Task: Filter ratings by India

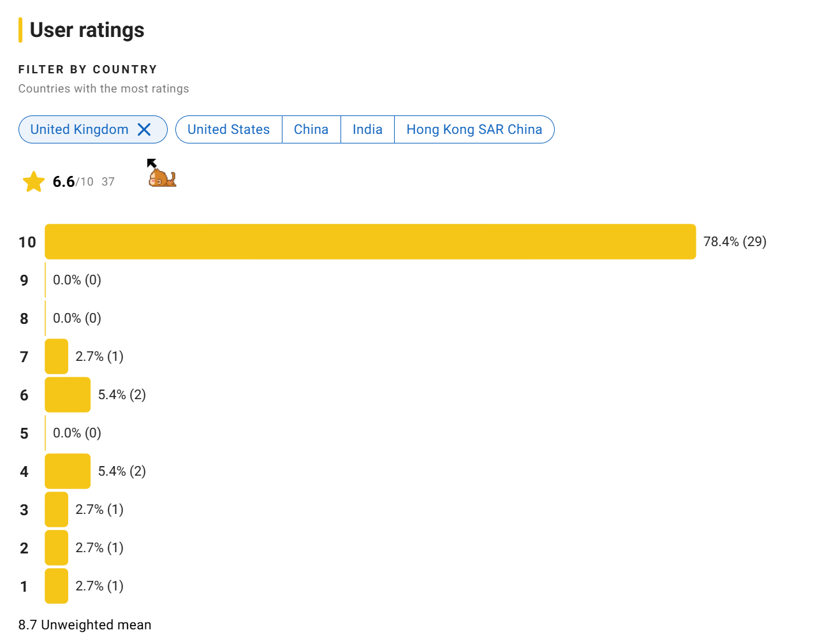Action: tap(367, 129)
